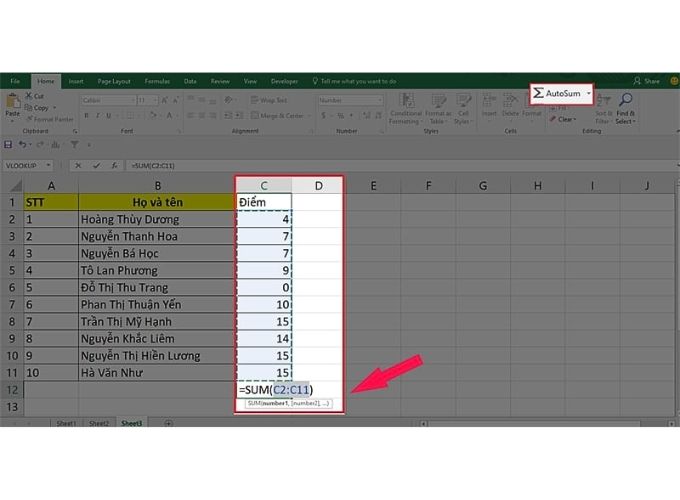Click the Copy button in Clipboard group

point(36,108)
